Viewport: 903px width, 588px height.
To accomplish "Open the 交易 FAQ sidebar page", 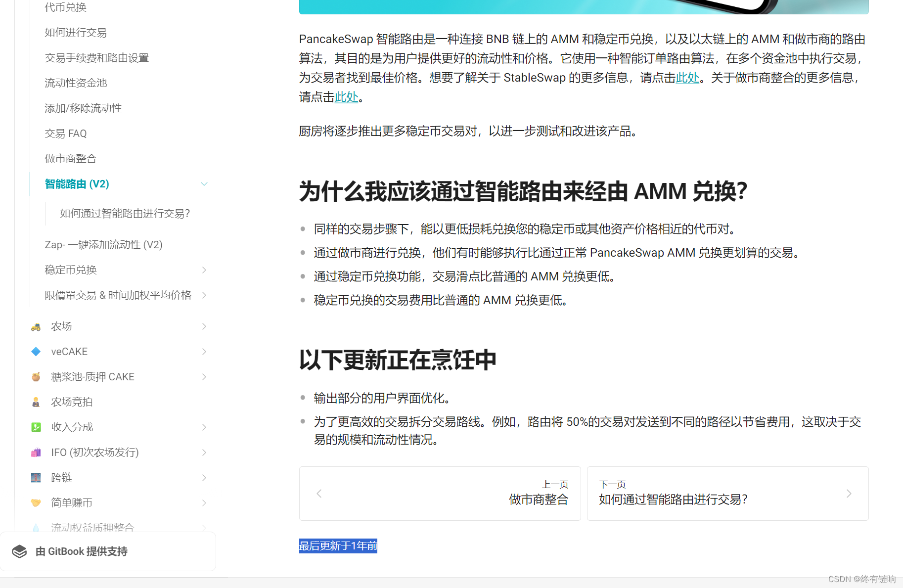I will coord(66,134).
